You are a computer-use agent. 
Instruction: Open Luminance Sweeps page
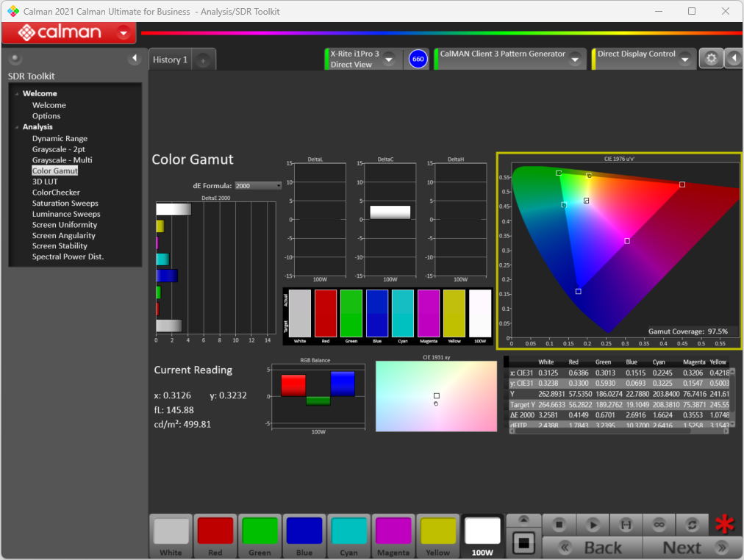click(66, 214)
